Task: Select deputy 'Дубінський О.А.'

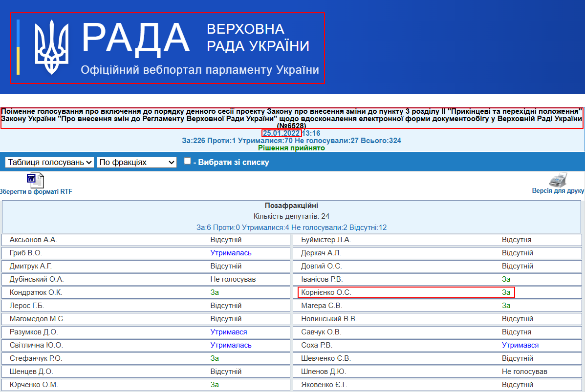Action: 37,279
